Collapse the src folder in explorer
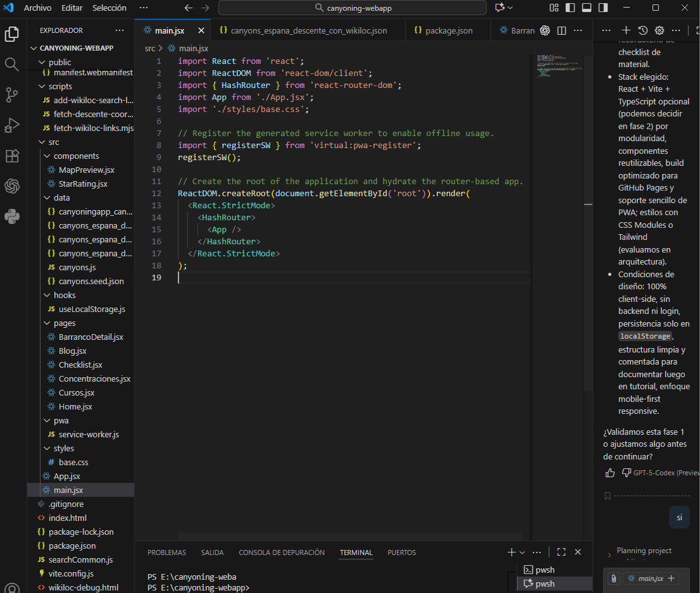 tap(53, 142)
